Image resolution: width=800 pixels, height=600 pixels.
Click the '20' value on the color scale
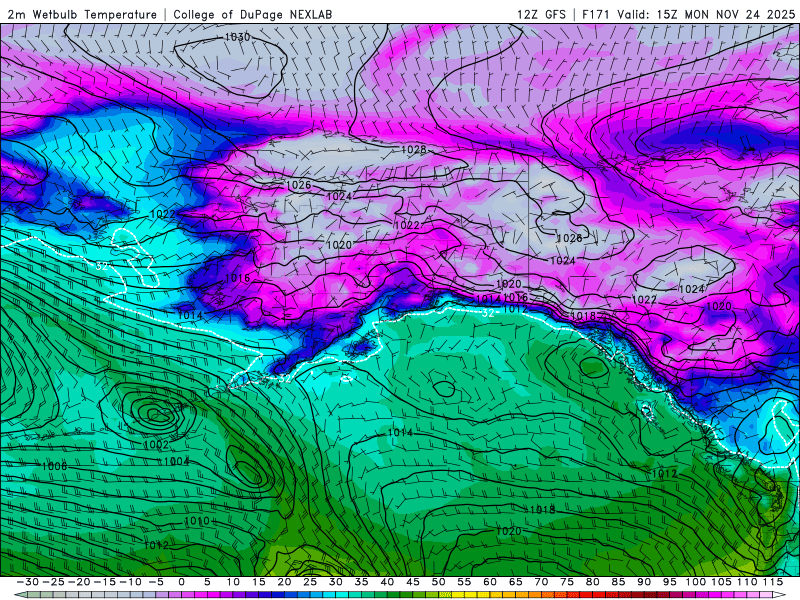(x=284, y=582)
